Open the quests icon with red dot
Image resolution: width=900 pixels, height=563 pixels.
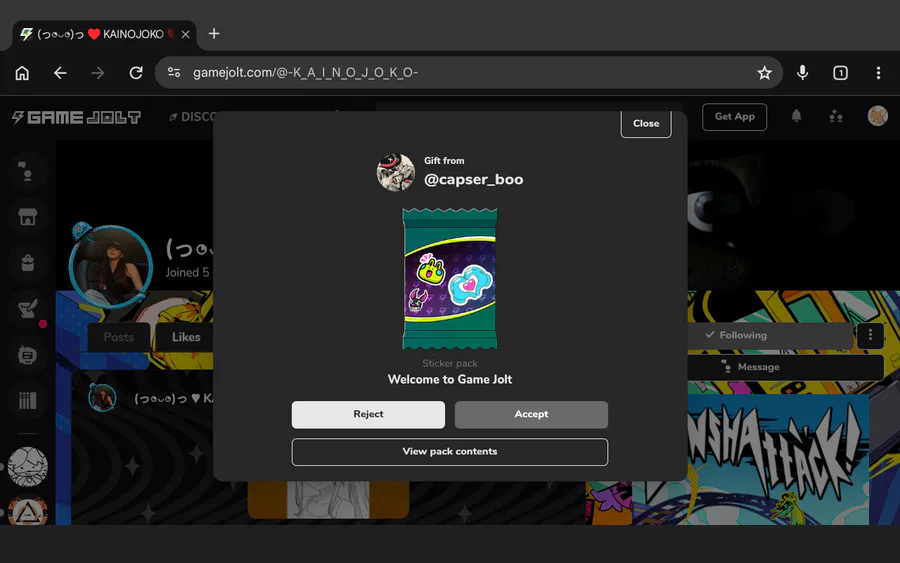(x=28, y=310)
